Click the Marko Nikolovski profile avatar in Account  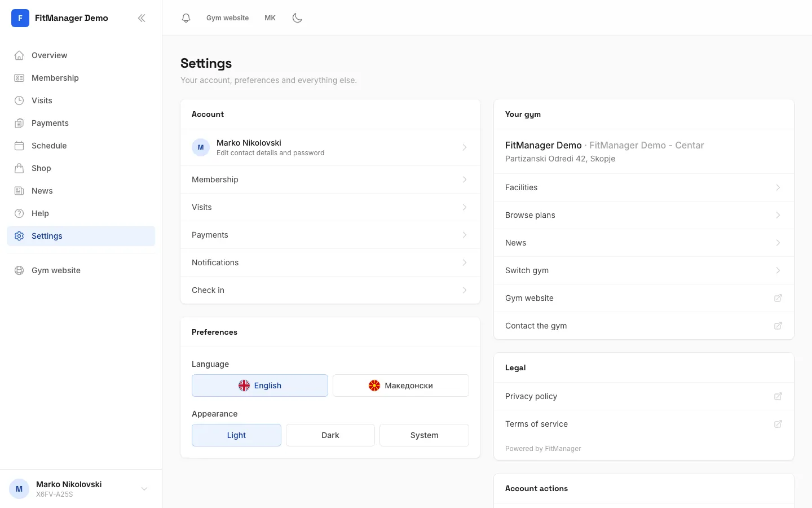pyautogui.click(x=201, y=147)
